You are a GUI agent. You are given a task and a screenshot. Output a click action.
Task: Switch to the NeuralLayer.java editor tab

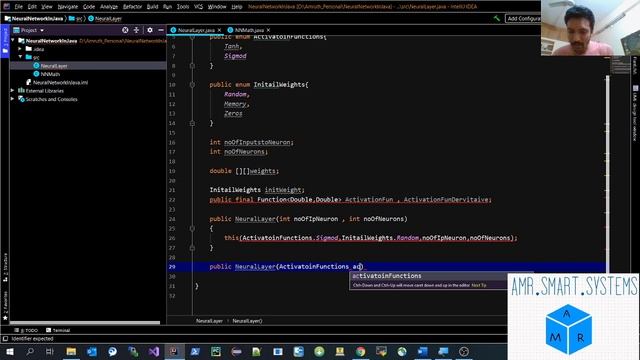click(x=196, y=30)
